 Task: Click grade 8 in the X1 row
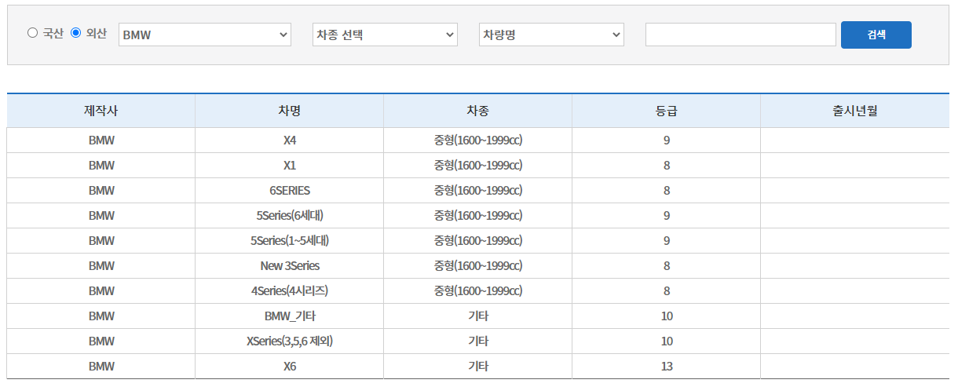coord(667,166)
